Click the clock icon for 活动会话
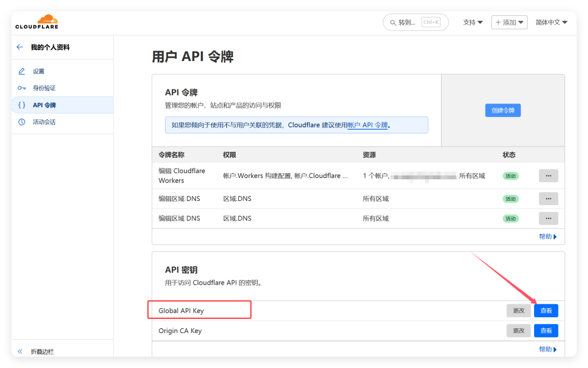Viewport: 588px width, 368px height. (x=22, y=122)
